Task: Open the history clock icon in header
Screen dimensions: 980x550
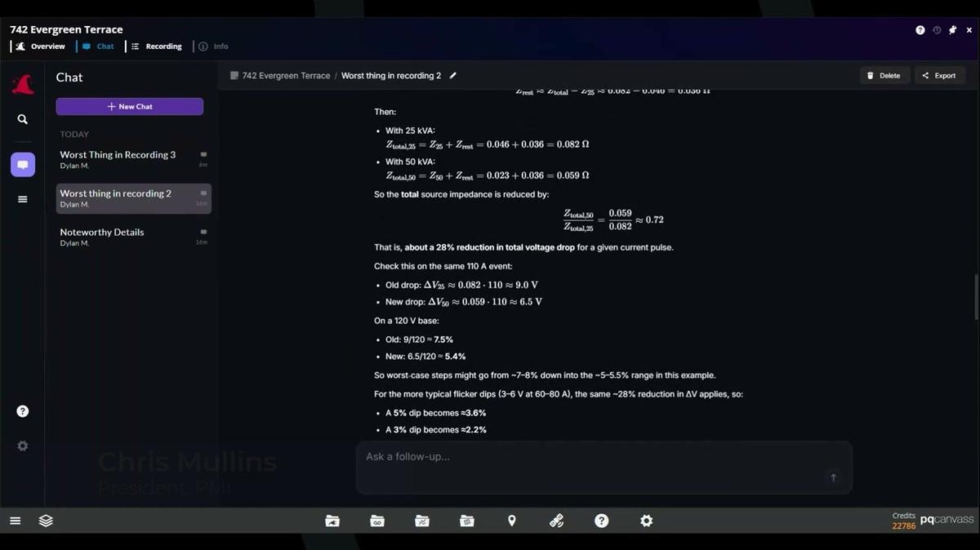Action: point(937,30)
